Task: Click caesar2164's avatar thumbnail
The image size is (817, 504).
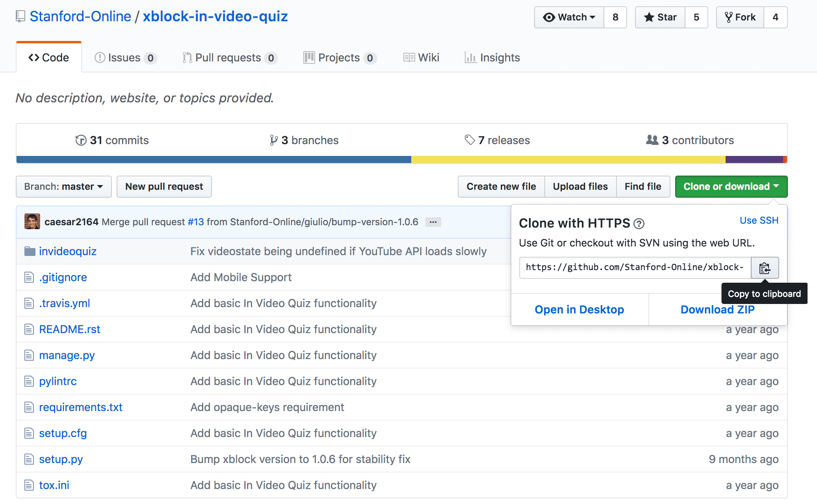Action: coord(32,222)
